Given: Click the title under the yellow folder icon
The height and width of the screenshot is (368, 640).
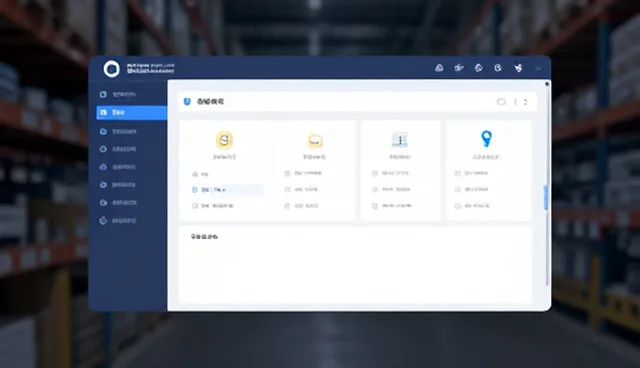Looking at the screenshot, I should pos(314,157).
